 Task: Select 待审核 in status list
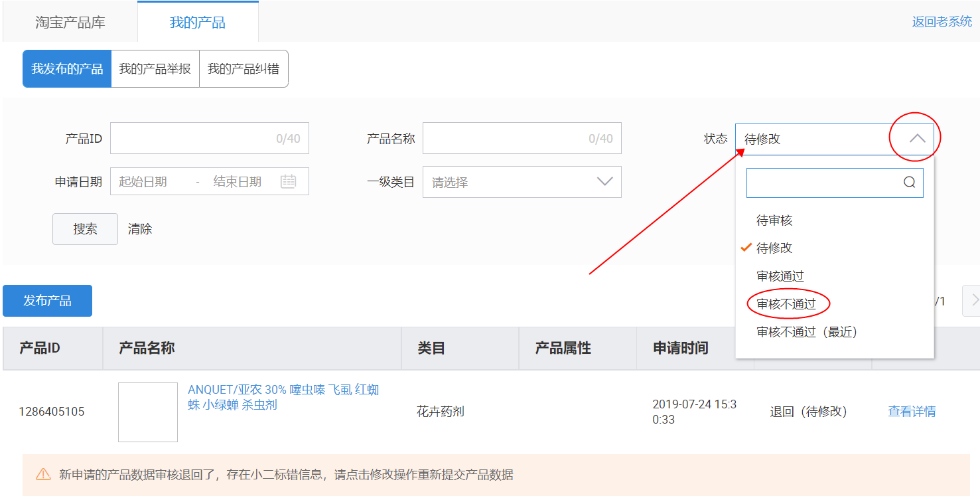(774, 220)
